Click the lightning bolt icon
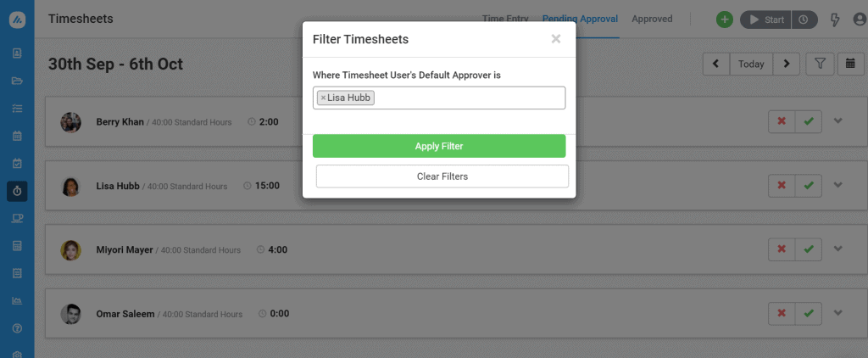 [x=835, y=20]
